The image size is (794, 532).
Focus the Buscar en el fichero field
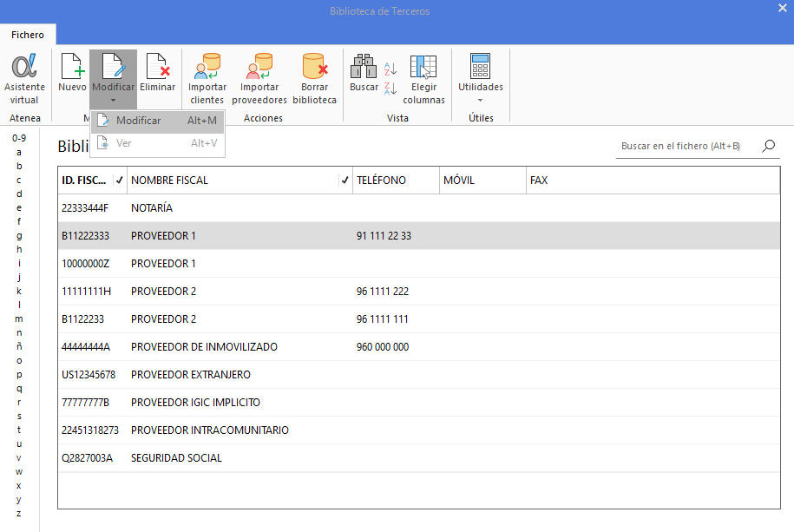point(687,146)
